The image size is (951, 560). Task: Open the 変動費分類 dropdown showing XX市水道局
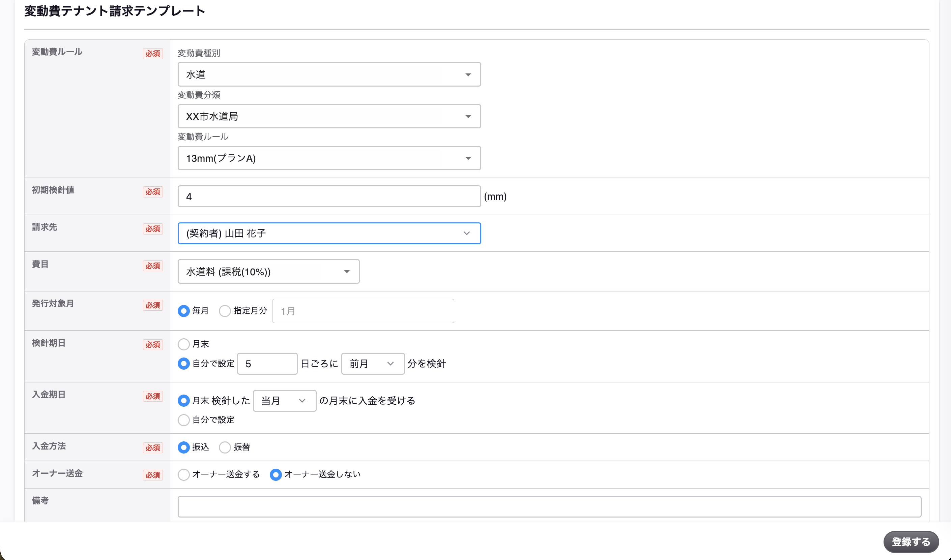329,116
